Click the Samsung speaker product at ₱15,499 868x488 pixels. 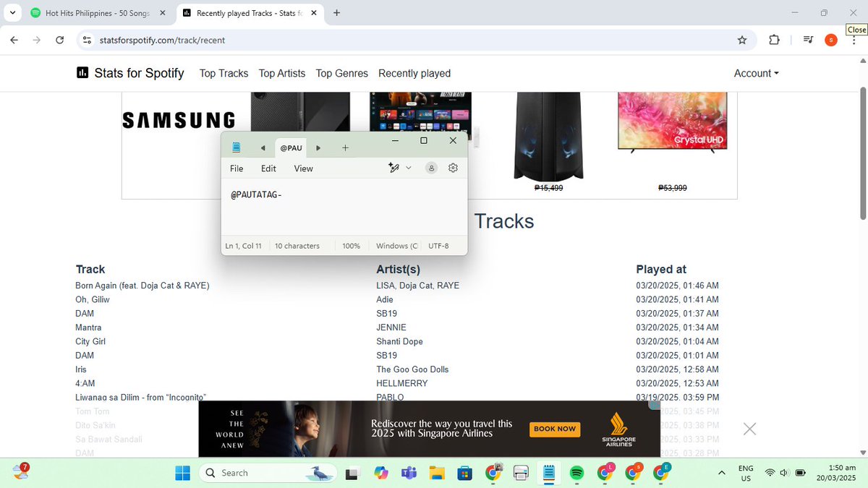(x=548, y=139)
